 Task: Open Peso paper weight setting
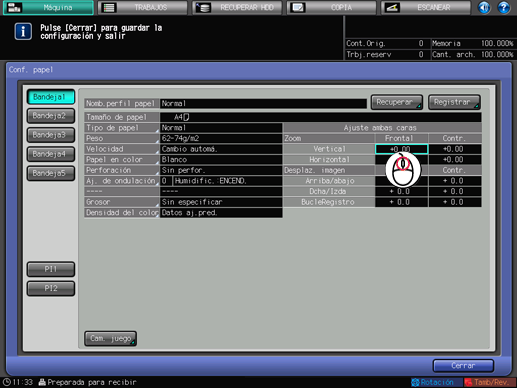point(122,138)
